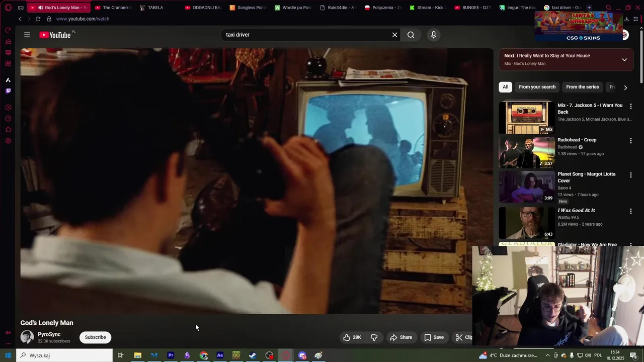Open options for Planet Song cover
Screen dimensions: 644x362
pyautogui.click(x=630, y=175)
